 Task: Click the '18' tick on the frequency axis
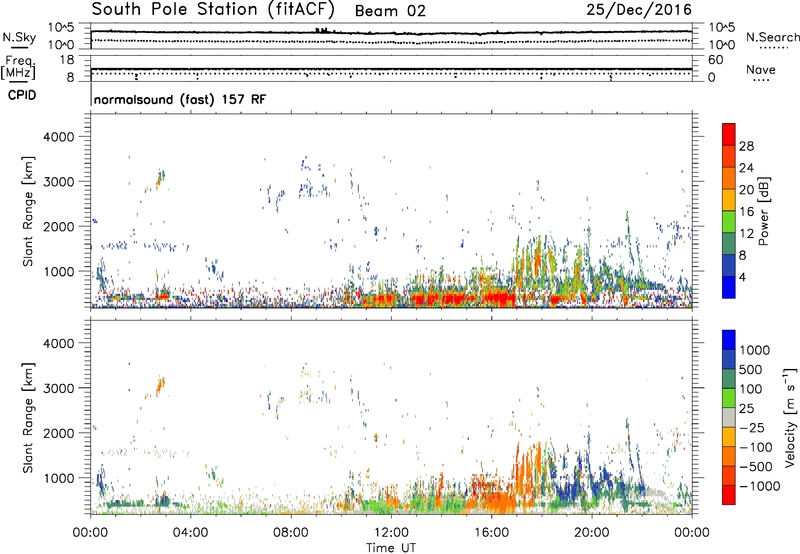67,60
